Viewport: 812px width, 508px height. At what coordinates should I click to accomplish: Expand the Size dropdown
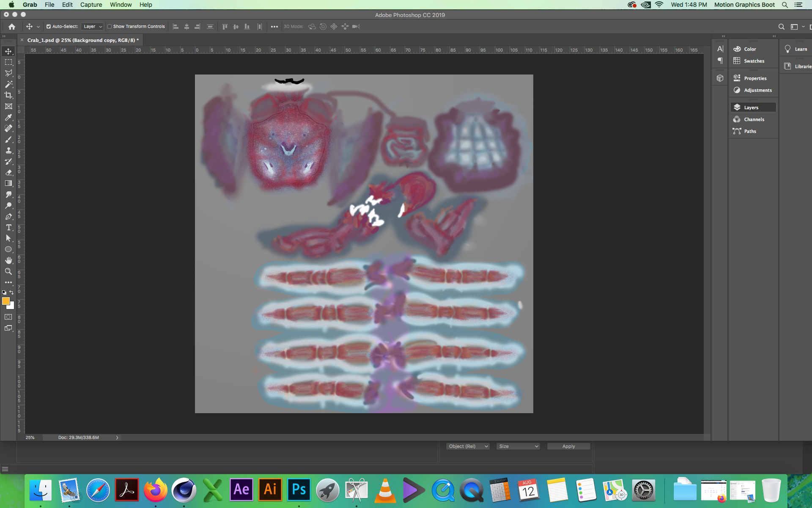(x=518, y=446)
